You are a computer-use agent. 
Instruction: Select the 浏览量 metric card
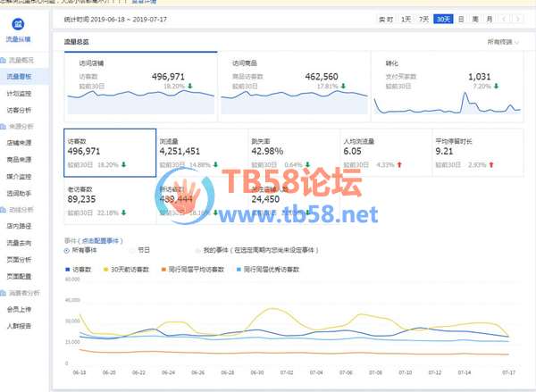[201, 152]
